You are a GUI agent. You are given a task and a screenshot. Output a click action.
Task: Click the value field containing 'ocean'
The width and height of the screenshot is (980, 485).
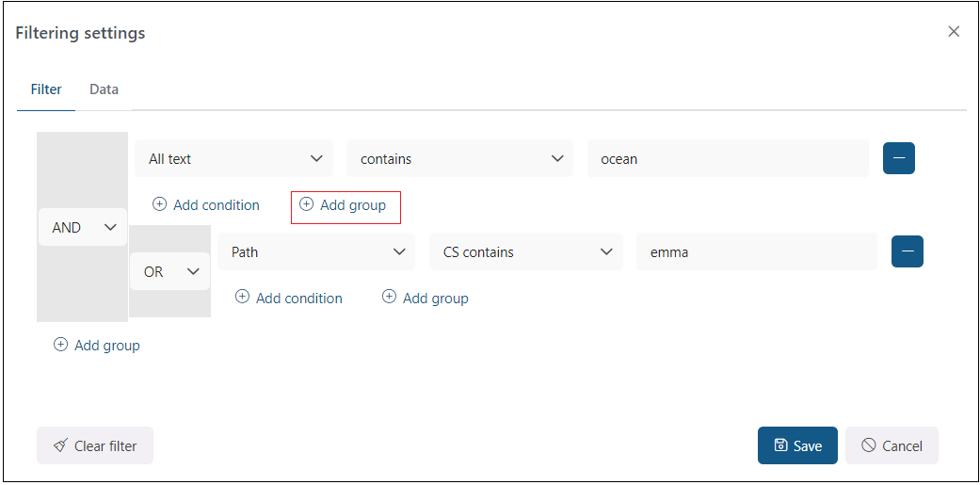[727, 159]
